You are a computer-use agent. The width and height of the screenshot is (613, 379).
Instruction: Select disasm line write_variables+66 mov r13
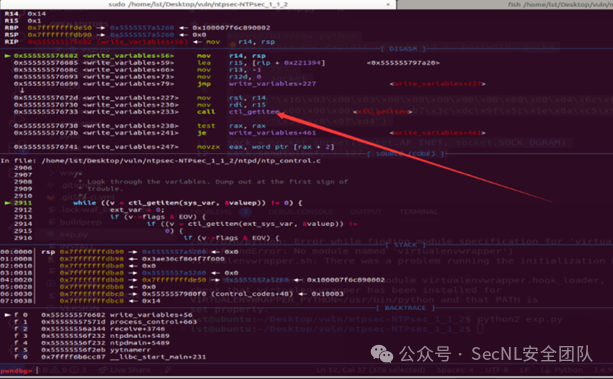click(138, 70)
